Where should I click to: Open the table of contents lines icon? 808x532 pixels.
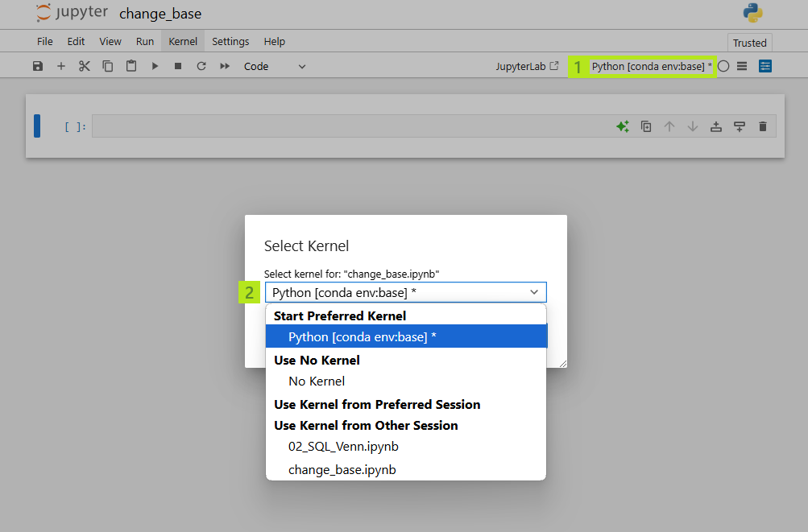[742, 66]
